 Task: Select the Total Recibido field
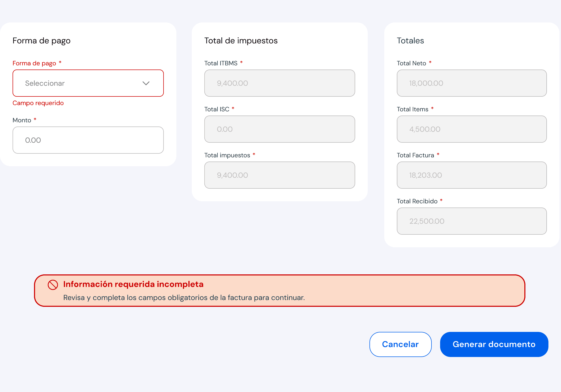click(x=472, y=221)
